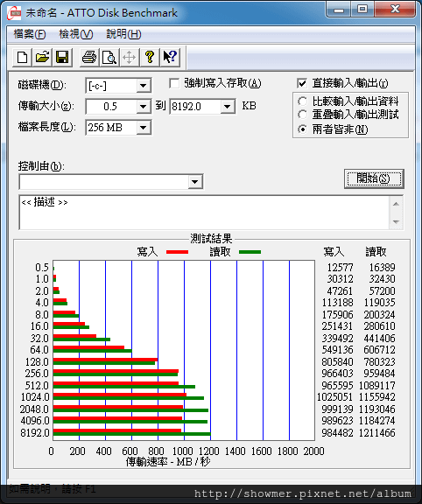The image size is (422, 504).
Task: Click the yellow question mark help icon
Action: [x=149, y=58]
